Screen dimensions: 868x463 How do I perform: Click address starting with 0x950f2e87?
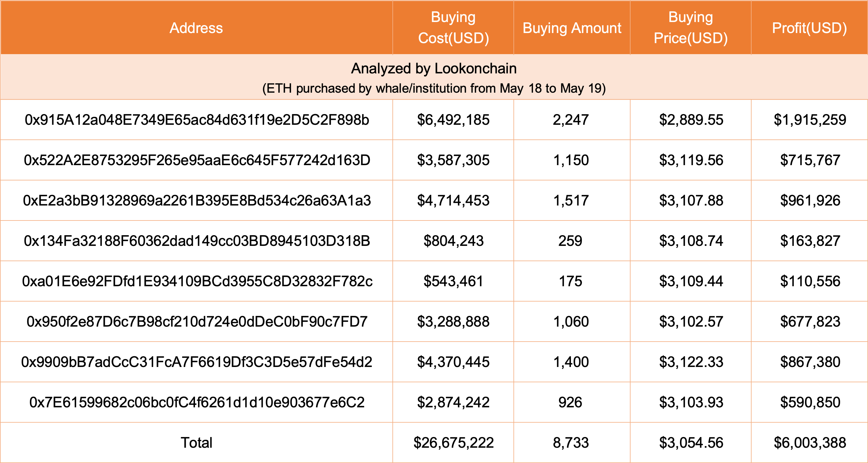coord(197,322)
